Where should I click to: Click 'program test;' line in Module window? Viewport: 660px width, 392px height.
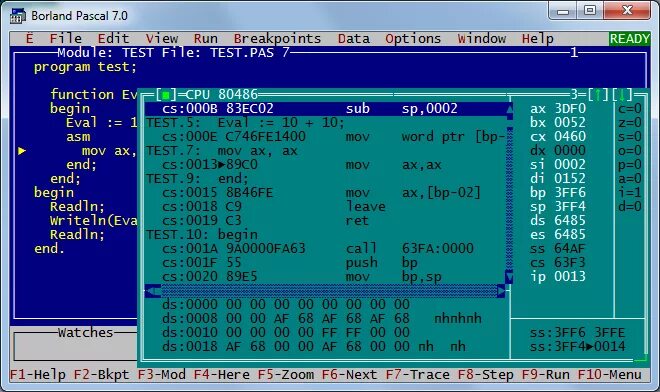tap(85, 67)
